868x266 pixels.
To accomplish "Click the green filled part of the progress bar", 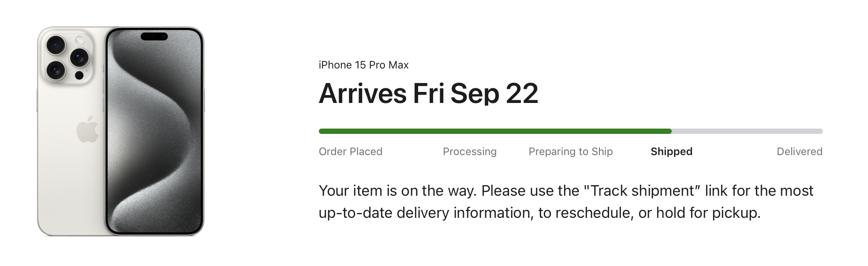I will click(494, 131).
